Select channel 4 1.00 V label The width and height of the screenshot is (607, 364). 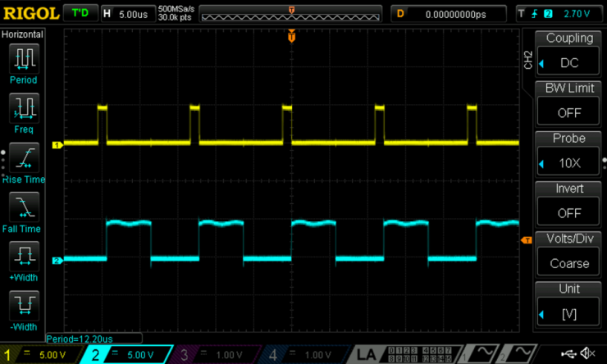point(317,355)
